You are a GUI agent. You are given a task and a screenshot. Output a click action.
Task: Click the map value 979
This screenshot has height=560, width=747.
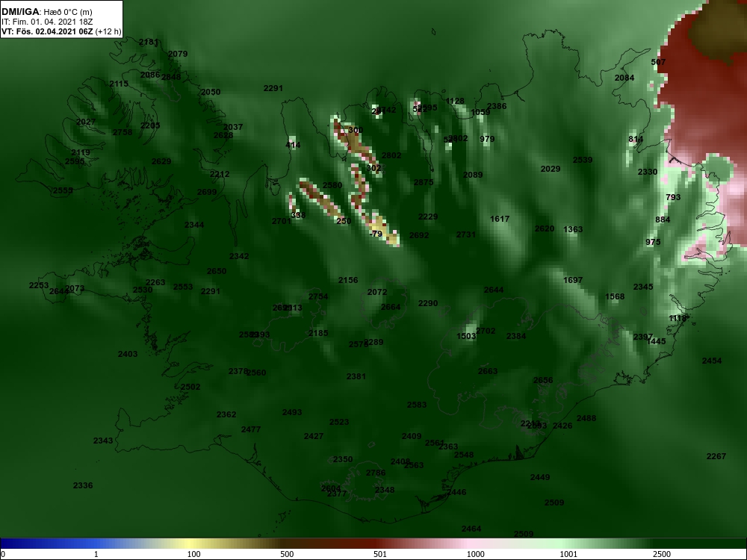tap(487, 139)
